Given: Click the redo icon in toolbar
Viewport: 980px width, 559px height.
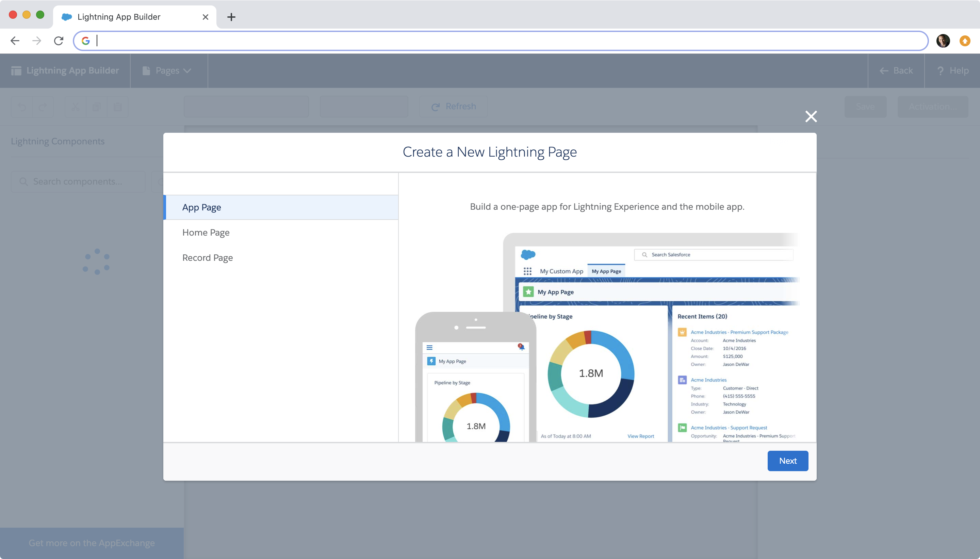Looking at the screenshot, I should [43, 107].
